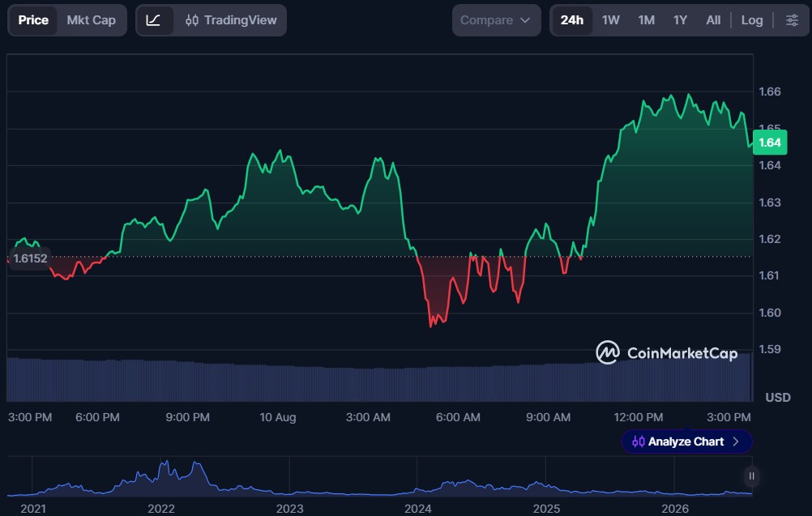812x516 pixels.
Task: Click the 2026 label in overview timeline
Action: tap(675, 509)
